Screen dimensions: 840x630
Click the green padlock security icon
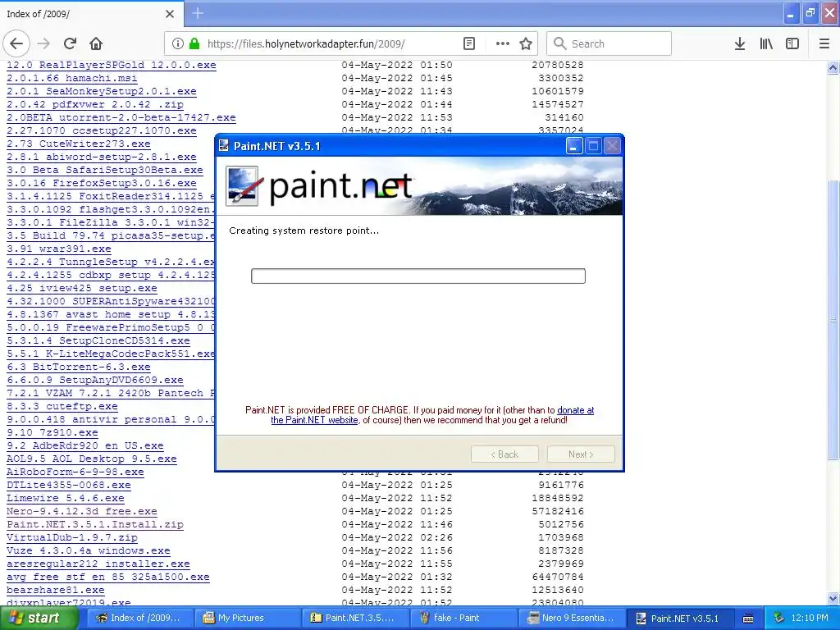[x=194, y=43]
